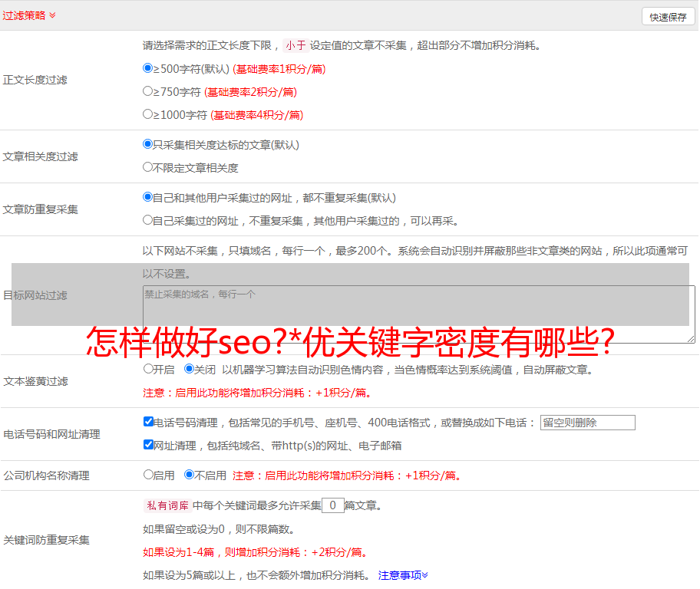Screen dimensions: 700x589
Task: Click the red 基础费率1积分/篇 text
Action: pyautogui.click(x=279, y=69)
